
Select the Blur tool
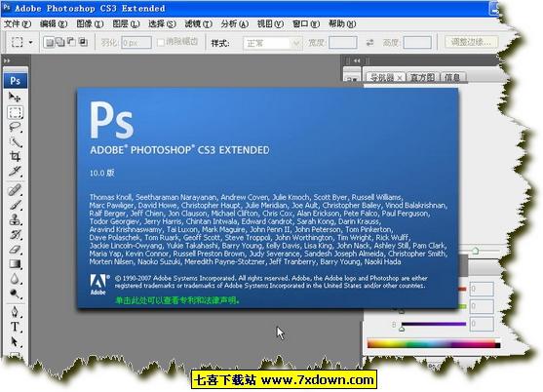tap(15, 279)
